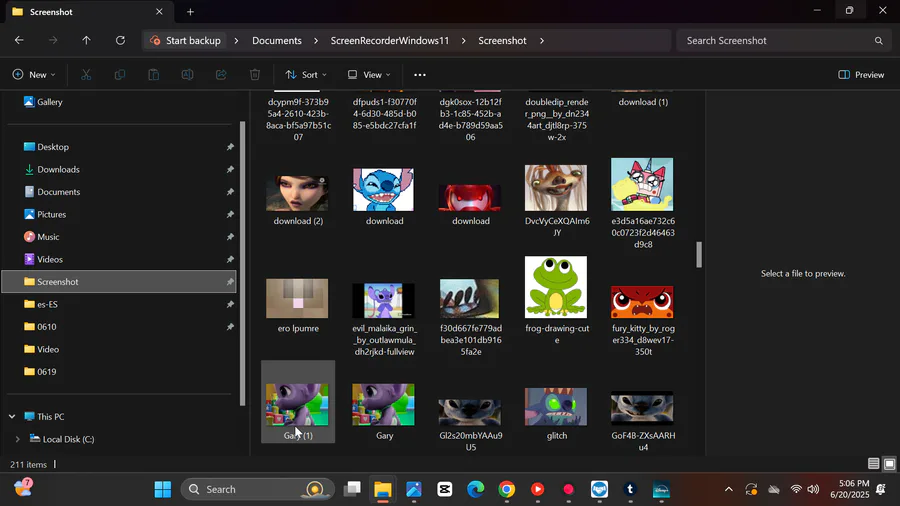Click Start backup in address bar
The image size is (900, 506).
185,41
